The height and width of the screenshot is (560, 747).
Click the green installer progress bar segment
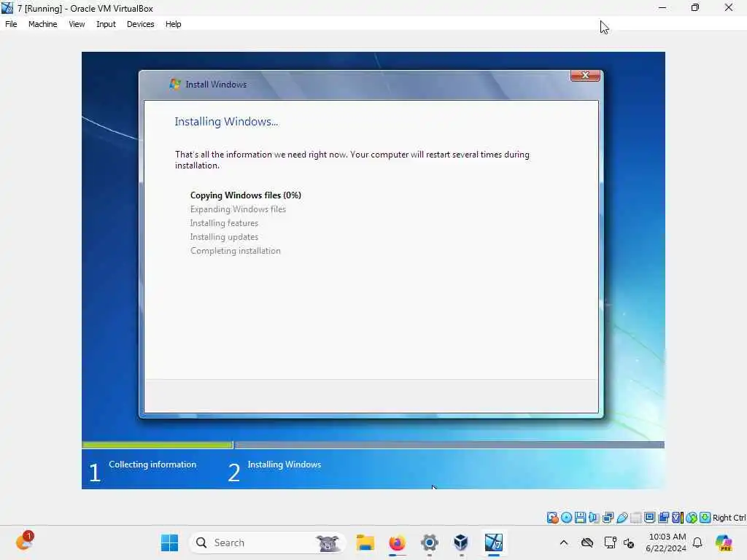158,445
